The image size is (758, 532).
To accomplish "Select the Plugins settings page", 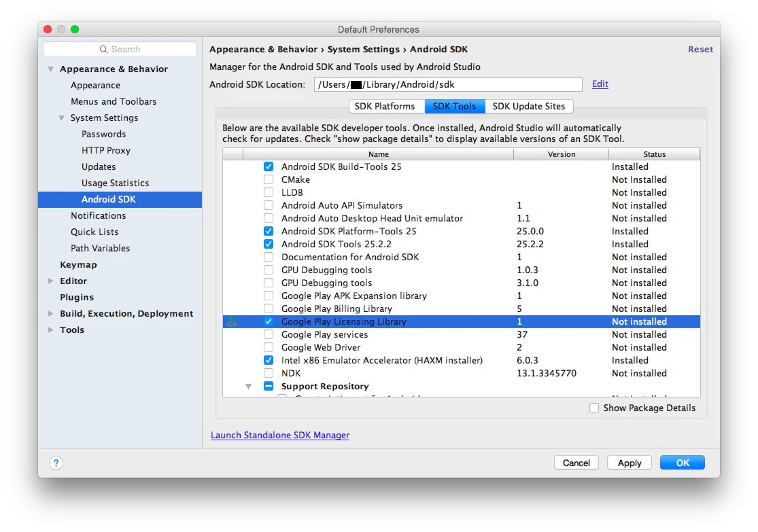I will pos(77,297).
